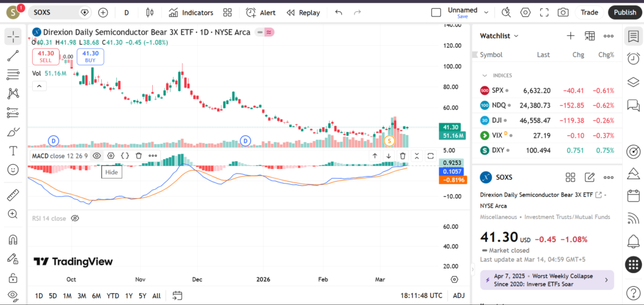Open chart settings gear at bottom right
The width and height of the screenshot is (644, 305).
[x=454, y=279]
